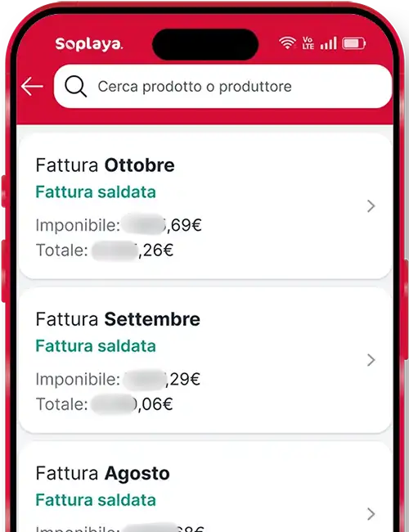Tap the Settembre Totale amount line
409x532 pixels.
point(105,404)
